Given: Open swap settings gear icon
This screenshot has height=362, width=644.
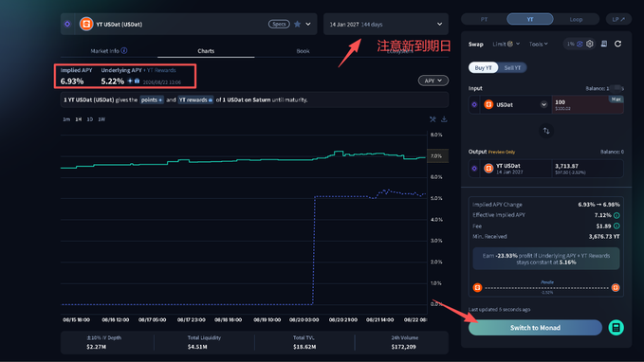Looking at the screenshot, I should click(590, 44).
